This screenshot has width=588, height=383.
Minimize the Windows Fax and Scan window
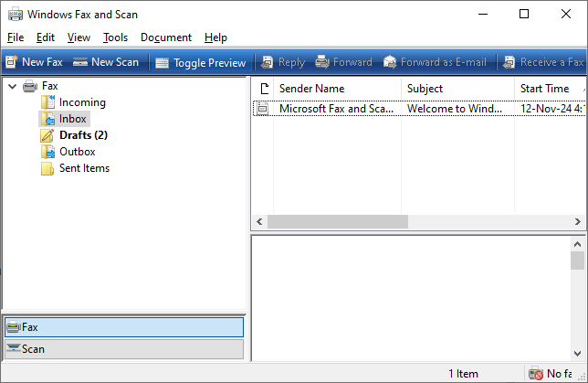(483, 14)
